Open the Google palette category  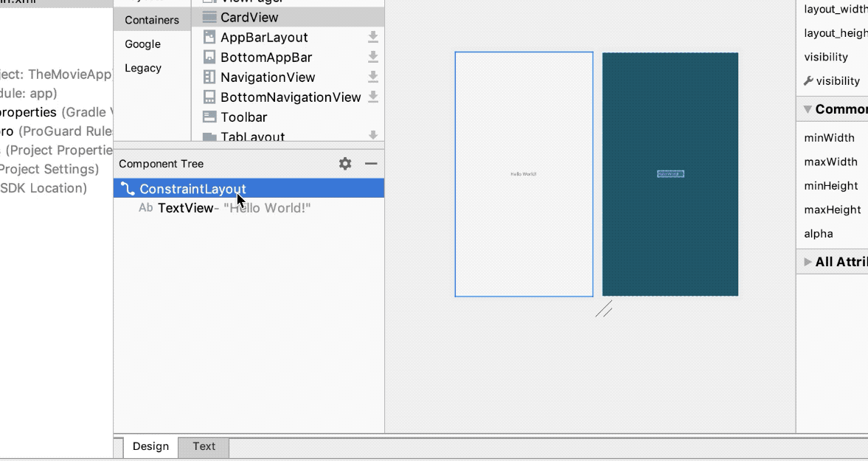(x=142, y=44)
